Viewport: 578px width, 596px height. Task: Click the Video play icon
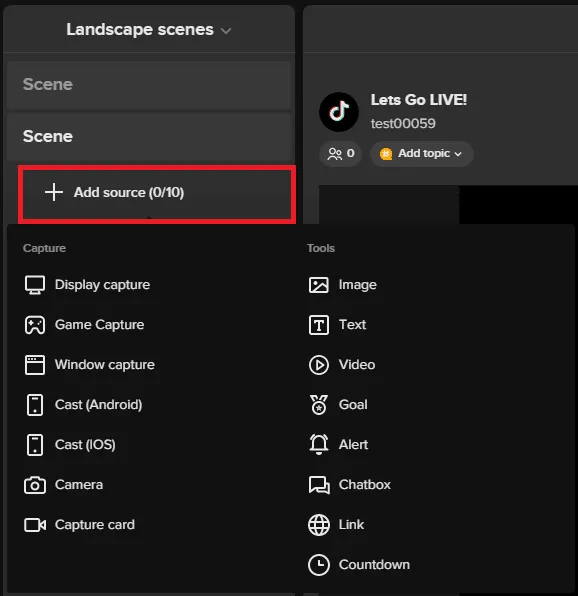tap(318, 365)
